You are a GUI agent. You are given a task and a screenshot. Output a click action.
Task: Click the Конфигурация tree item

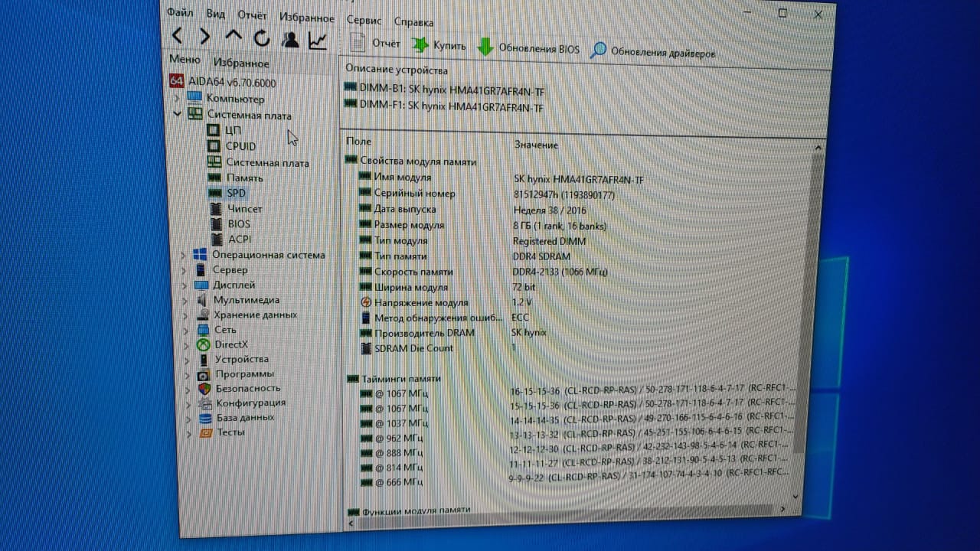(x=242, y=403)
